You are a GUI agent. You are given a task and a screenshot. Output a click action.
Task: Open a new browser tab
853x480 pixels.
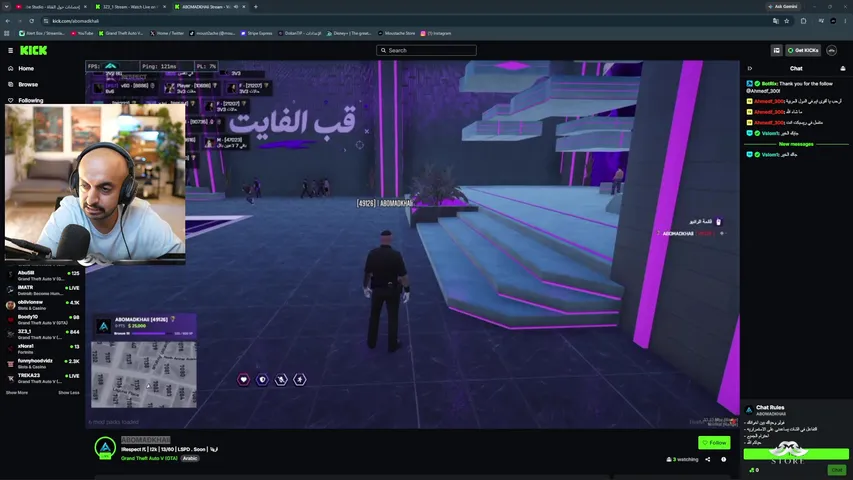pos(256,7)
